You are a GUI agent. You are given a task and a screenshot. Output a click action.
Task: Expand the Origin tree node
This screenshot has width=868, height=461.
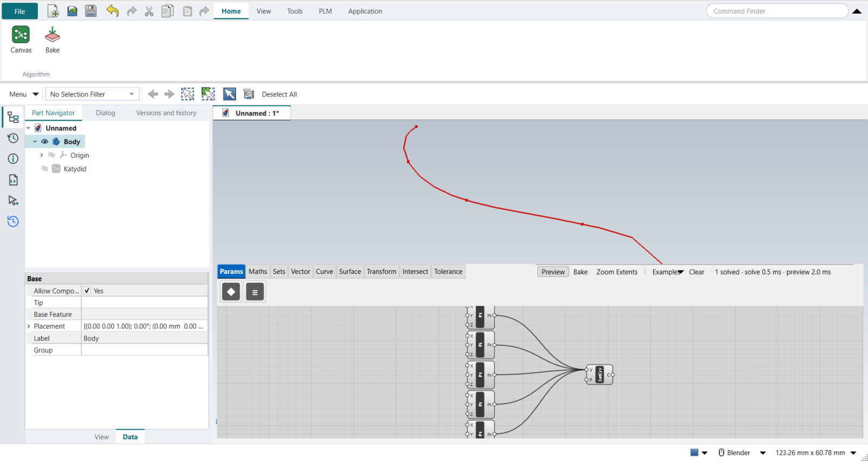click(42, 155)
